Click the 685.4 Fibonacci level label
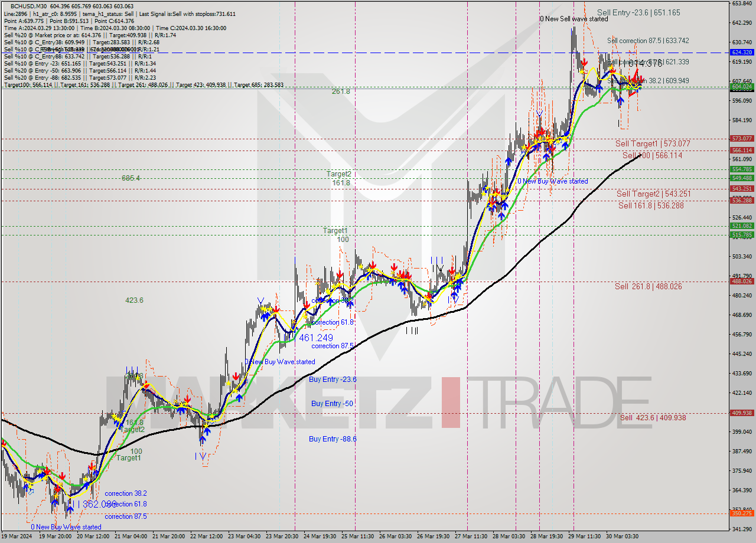 (x=131, y=178)
